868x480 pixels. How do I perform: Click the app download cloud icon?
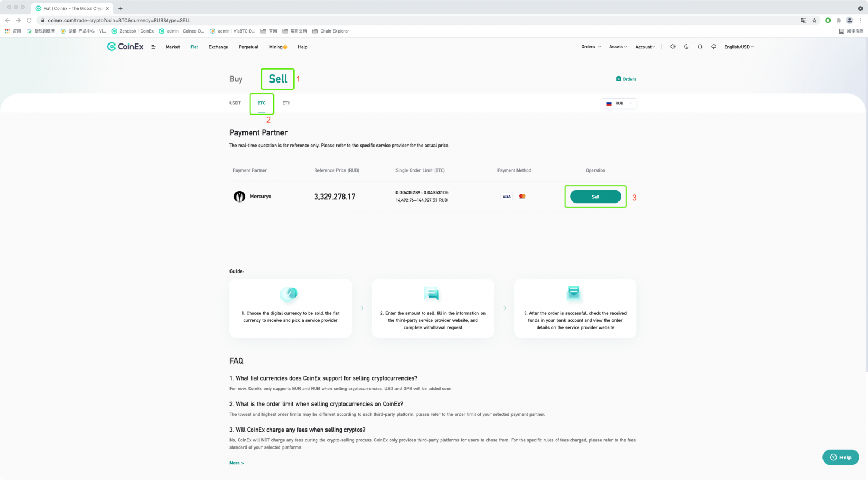pos(713,47)
